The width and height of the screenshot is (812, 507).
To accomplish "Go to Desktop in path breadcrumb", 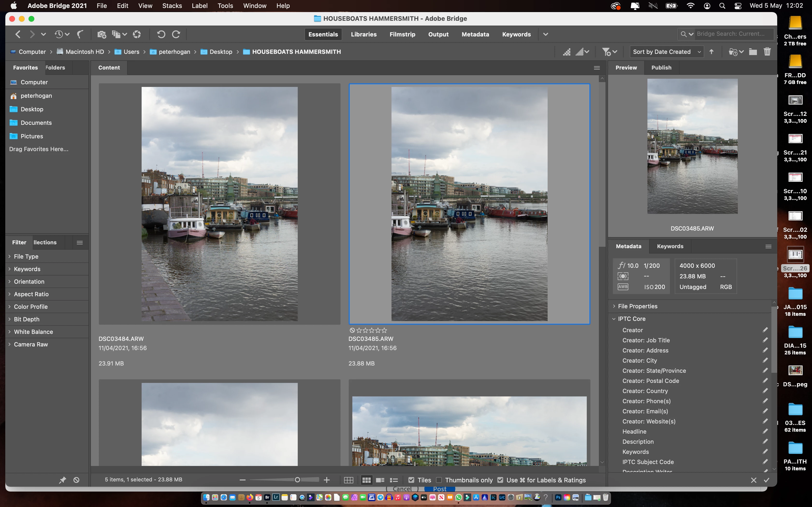I will 220,52.
